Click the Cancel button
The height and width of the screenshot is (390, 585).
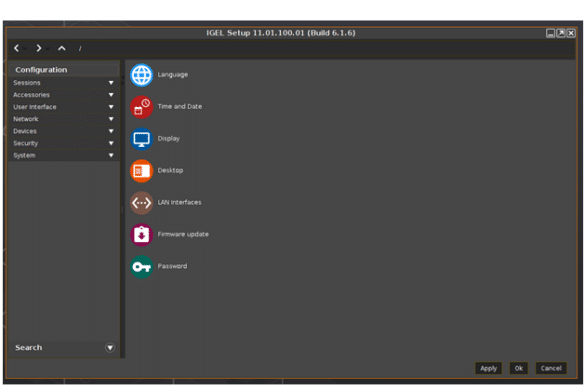(x=551, y=368)
